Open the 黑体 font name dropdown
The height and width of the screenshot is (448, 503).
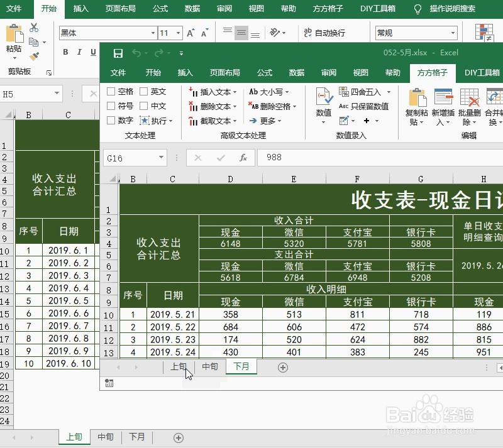click(151, 31)
